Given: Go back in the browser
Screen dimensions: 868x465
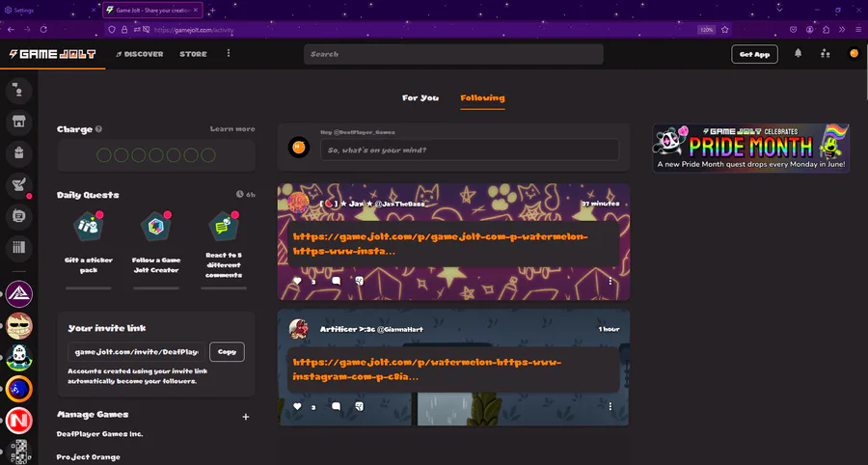Looking at the screenshot, I should 11,29.
